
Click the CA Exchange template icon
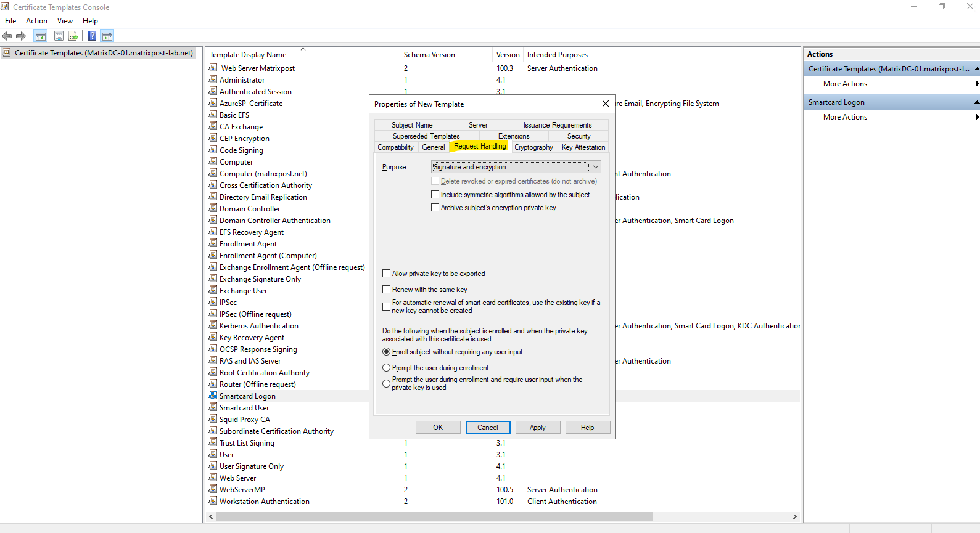(x=213, y=126)
